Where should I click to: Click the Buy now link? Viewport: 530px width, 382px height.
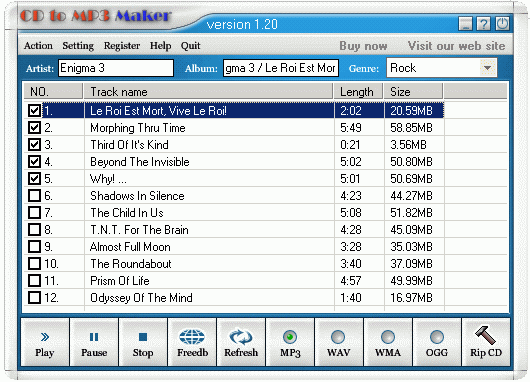363,46
